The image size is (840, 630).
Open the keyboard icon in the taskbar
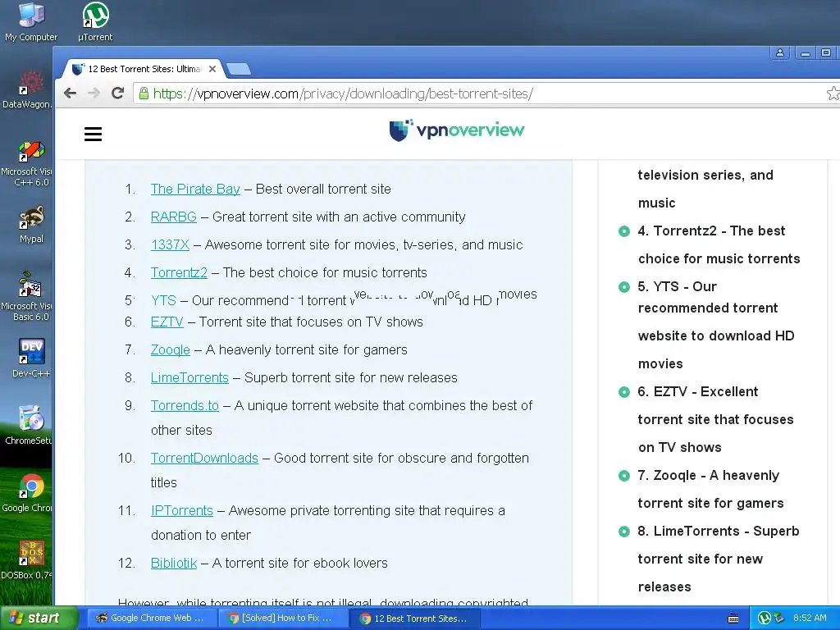(733, 619)
